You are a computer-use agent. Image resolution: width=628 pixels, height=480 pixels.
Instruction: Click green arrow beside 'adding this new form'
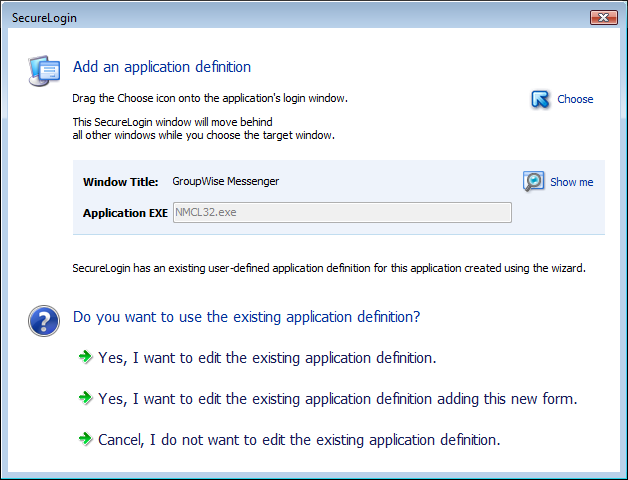click(86, 398)
